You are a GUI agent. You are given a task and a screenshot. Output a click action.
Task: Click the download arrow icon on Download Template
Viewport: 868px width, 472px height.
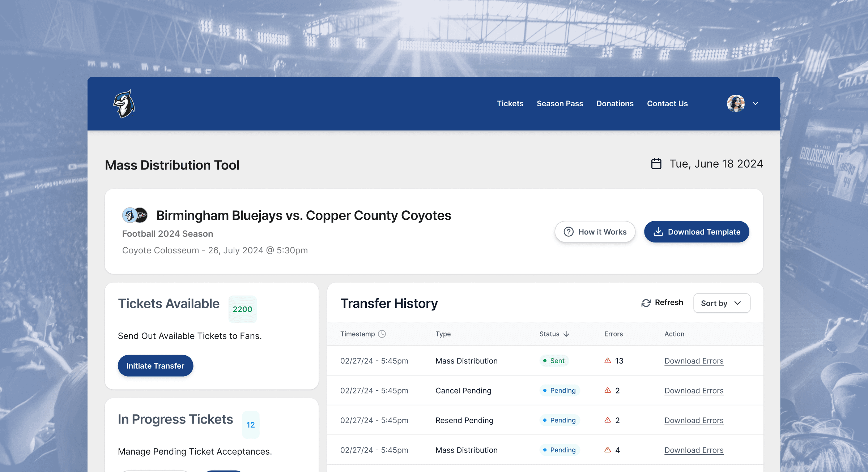658,232
